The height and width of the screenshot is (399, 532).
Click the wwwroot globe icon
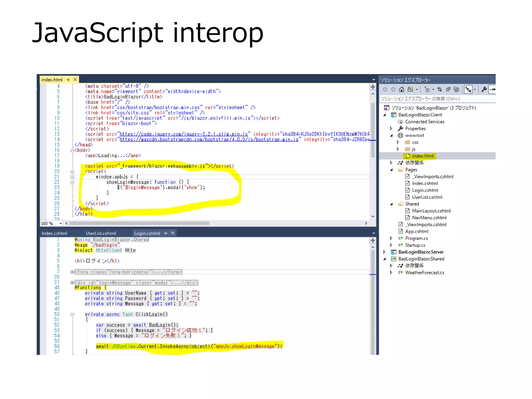401,135
